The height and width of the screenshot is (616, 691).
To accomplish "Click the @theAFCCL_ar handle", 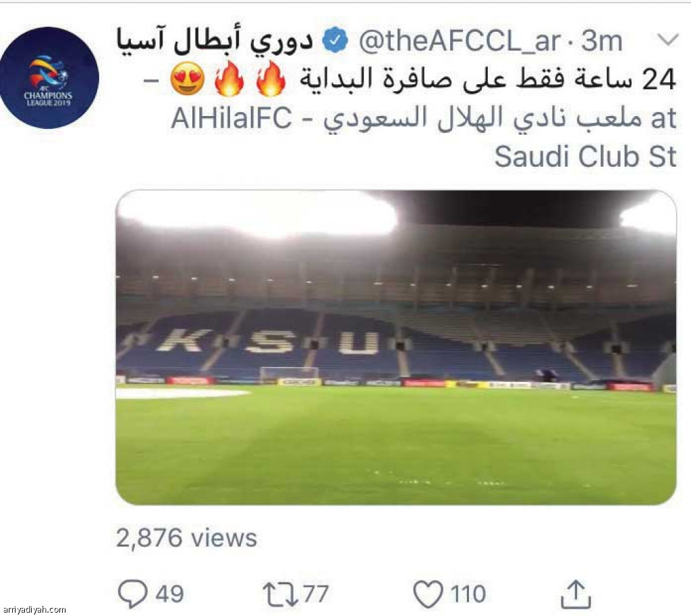I will tap(460, 41).
